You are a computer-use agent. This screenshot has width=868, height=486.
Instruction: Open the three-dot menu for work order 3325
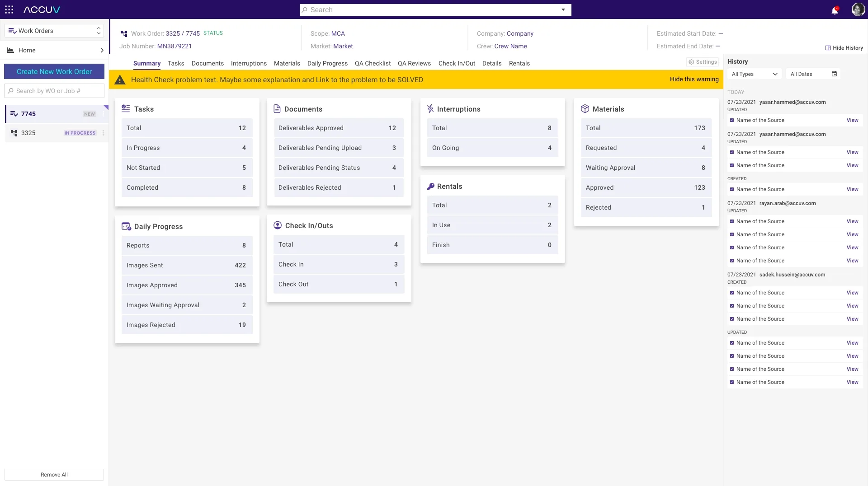click(x=103, y=133)
